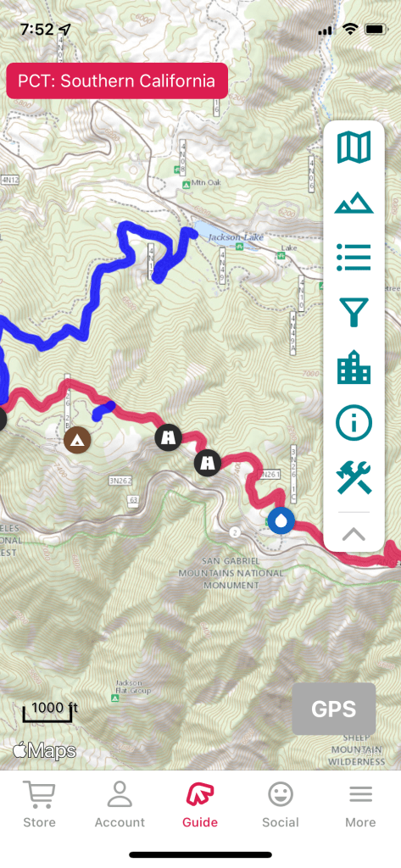Open the More menu tab
The width and height of the screenshot is (401, 868).
tap(360, 805)
